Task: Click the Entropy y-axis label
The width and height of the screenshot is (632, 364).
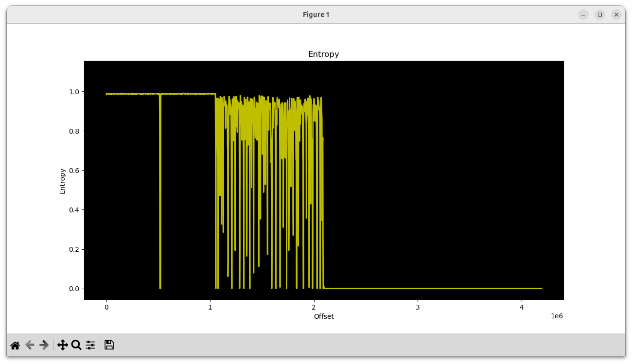Action: pos(62,180)
